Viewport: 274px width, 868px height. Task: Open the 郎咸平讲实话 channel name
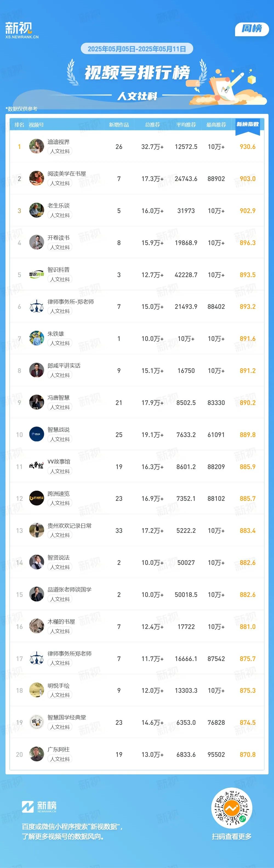point(64,366)
